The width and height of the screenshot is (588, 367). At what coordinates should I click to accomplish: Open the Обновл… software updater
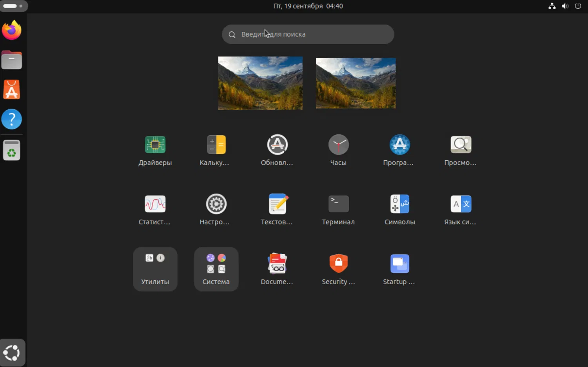pyautogui.click(x=278, y=151)
